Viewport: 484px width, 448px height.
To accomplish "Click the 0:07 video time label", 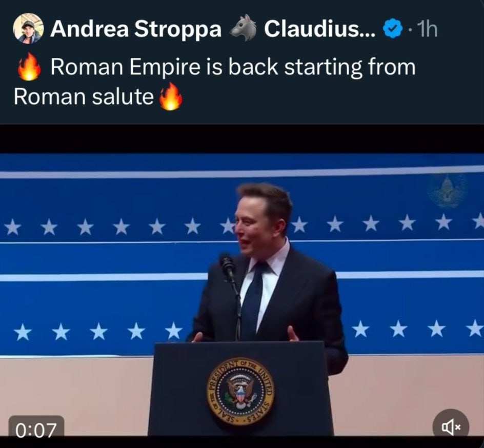I will point(36,430).
